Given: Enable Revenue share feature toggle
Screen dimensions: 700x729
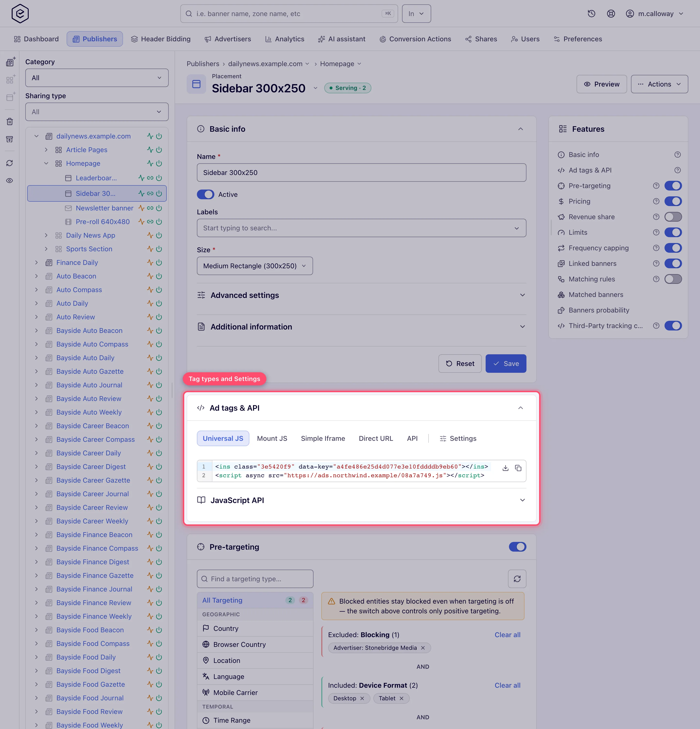Looking at the screenshot, I should 673,217.
